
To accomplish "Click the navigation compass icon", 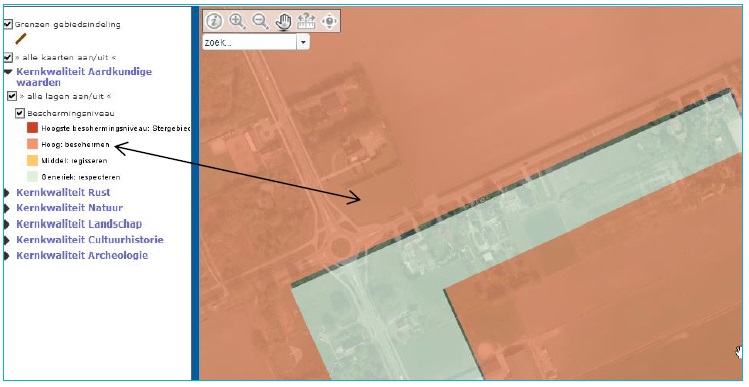I will coord(329,21).
